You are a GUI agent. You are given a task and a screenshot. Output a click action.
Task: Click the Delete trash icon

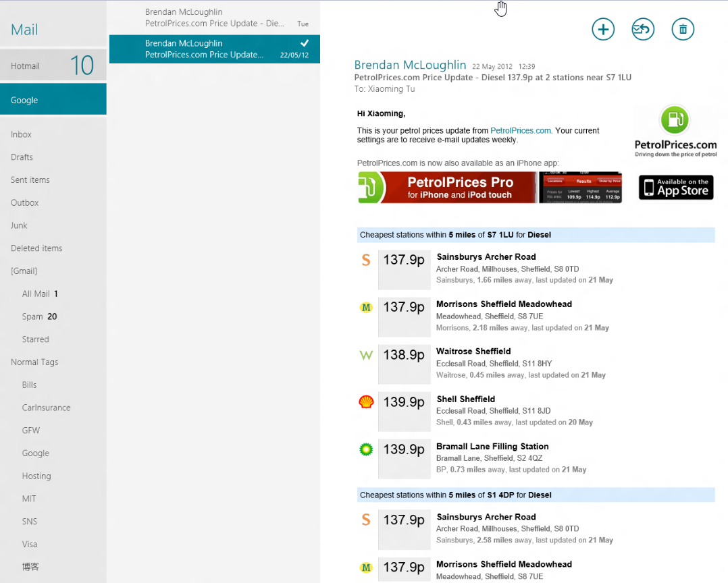click(683, 29)
